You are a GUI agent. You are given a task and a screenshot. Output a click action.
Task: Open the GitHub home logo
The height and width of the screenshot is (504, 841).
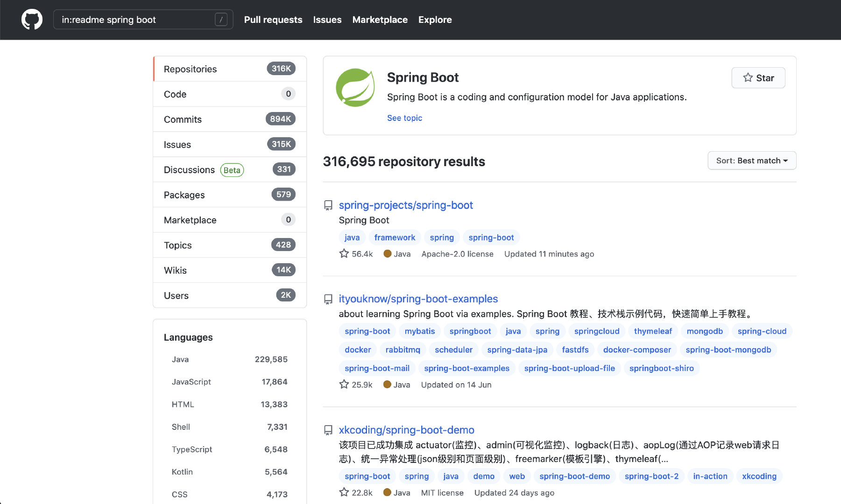tap(32, 20)
